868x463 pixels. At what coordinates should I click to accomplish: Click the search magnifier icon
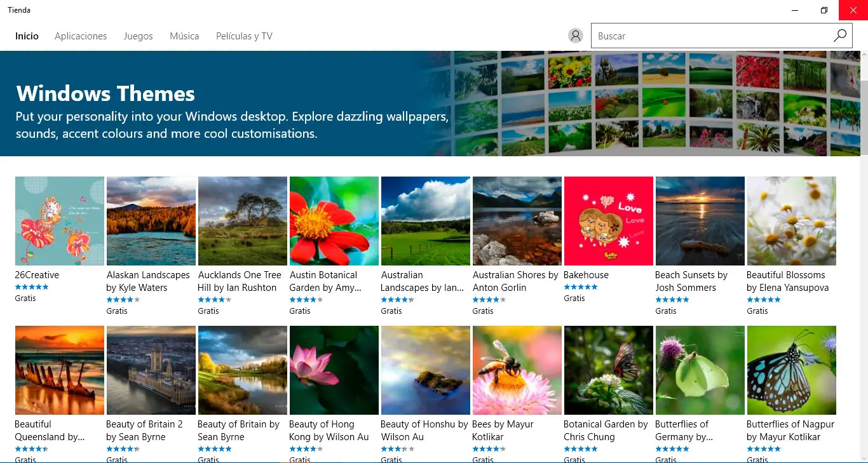pos(840,36)
